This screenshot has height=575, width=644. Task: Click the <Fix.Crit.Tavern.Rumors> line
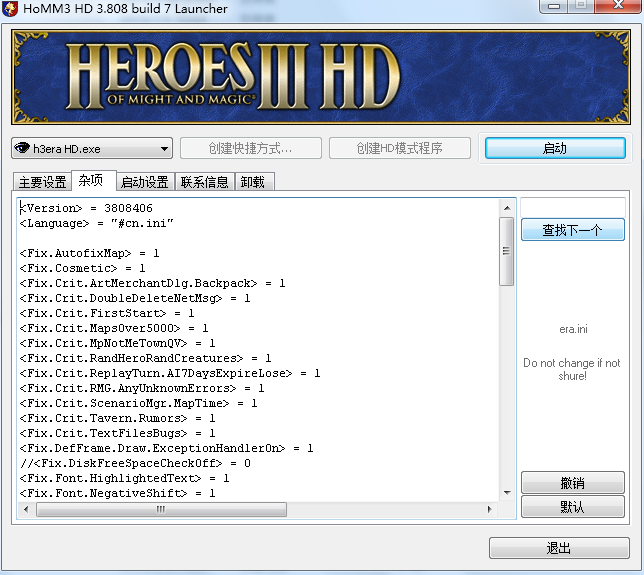tap(117, 418)
